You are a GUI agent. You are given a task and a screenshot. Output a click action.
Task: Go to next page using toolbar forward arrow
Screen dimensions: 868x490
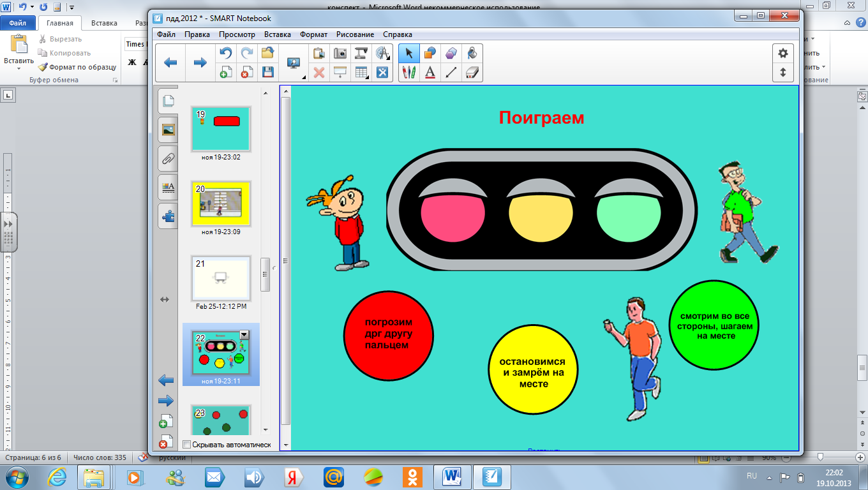[200, 63]
